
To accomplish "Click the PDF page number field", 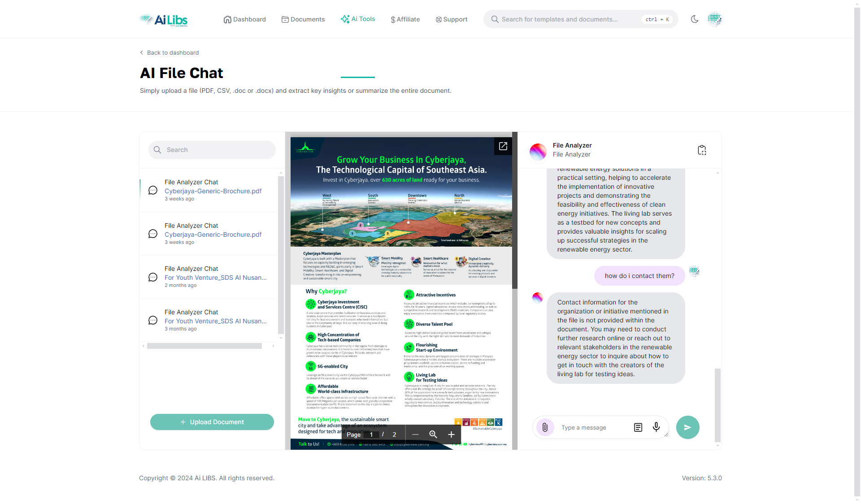I will click(x=371, y=434).
